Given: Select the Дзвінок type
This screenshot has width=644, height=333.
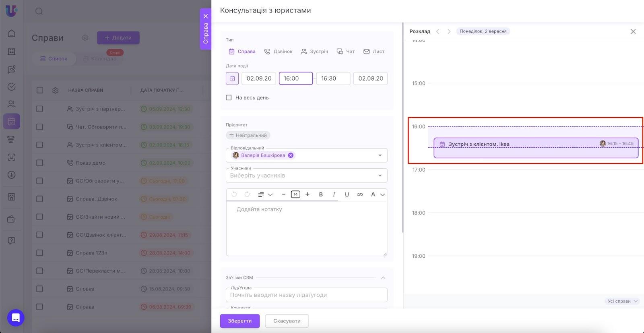Looking at the screenshot, I should (x=278, y=52).
